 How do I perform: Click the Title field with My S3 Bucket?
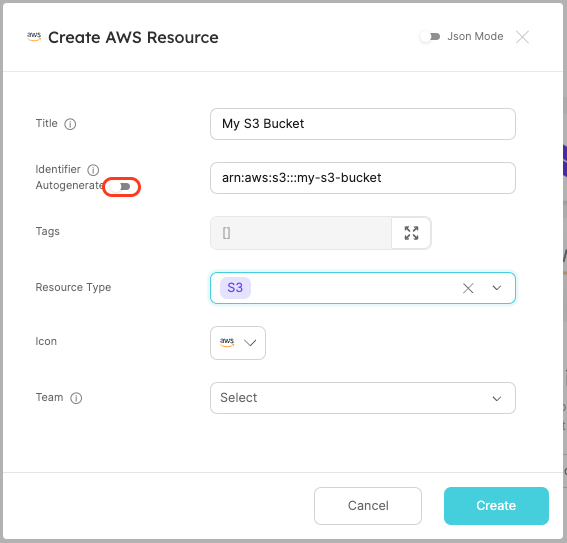[x=363, y=124]
